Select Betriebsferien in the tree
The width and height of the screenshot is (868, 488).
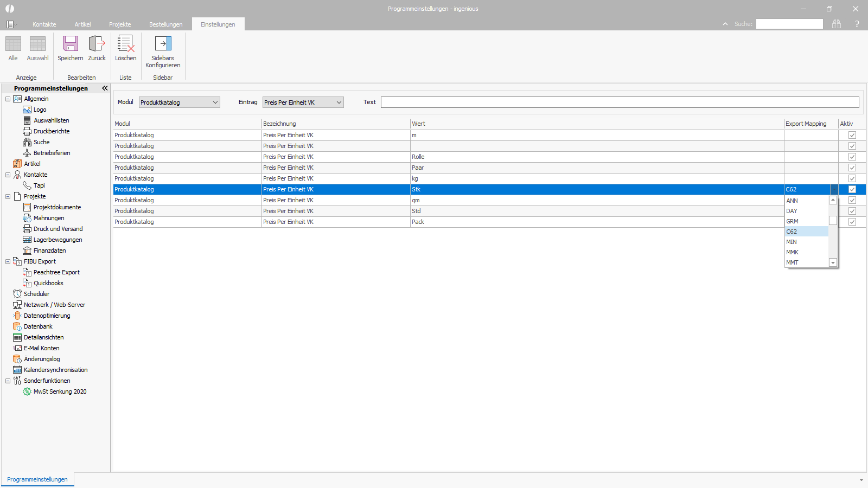[52, 153]
